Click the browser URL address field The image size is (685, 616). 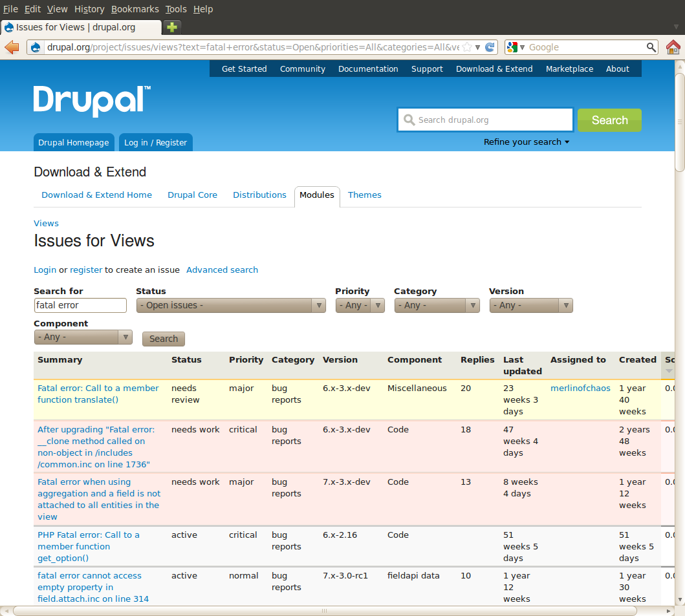pos(252,47)
